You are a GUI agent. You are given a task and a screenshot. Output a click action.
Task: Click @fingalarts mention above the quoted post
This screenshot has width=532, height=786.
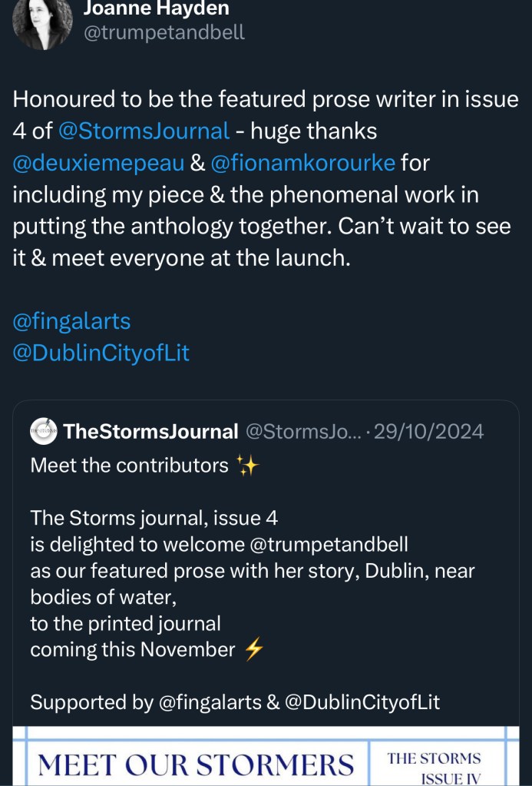71,320
